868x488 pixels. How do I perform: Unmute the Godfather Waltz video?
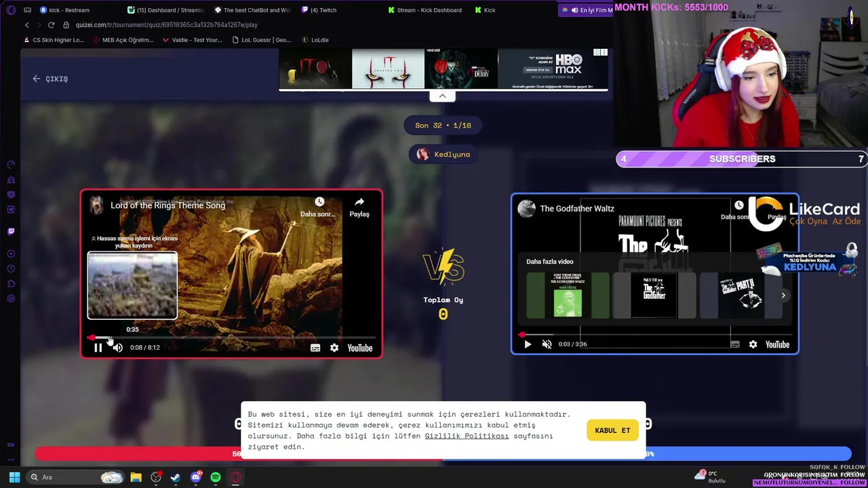tap(547, 344)
